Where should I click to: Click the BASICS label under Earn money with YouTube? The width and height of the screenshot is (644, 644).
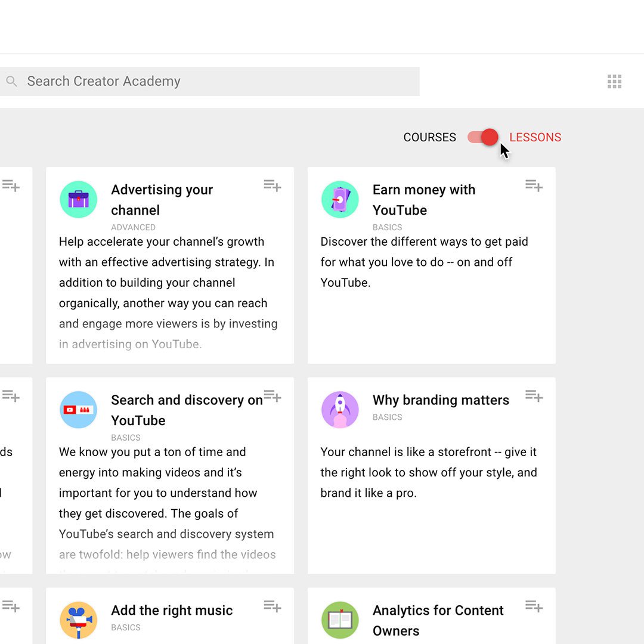pos(388,227)
